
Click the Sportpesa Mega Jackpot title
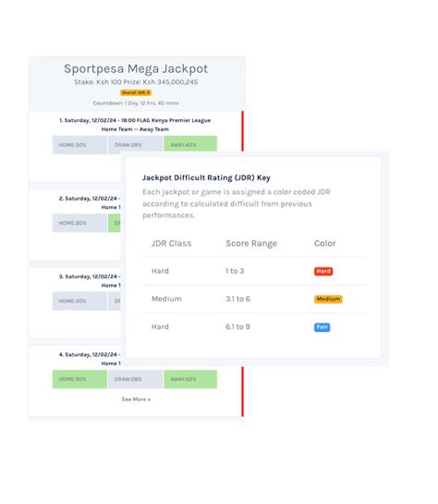136,68
